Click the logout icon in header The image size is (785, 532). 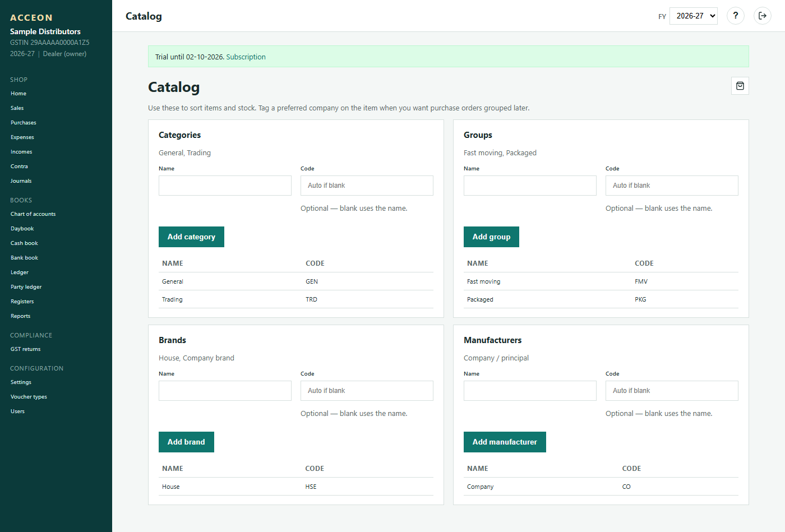coord(763,16)
